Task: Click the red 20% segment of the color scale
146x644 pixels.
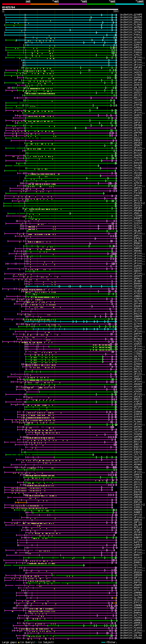Action: [16, 4]
